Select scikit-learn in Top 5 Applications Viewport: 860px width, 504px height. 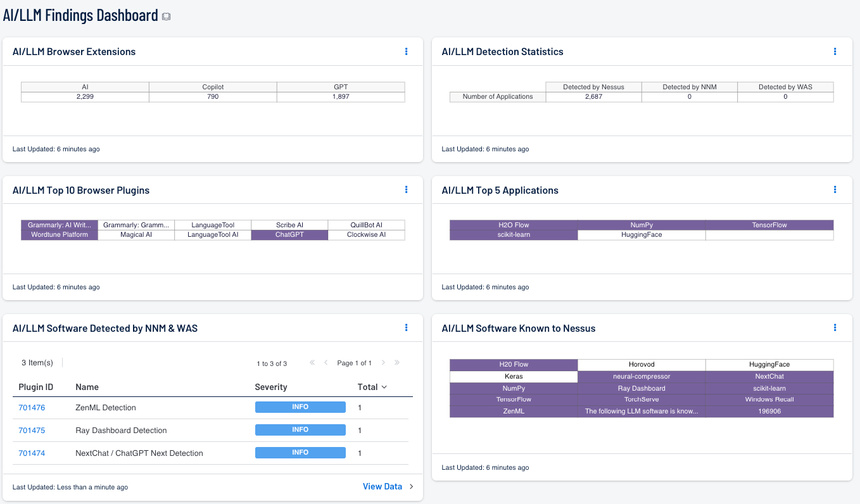[x=514, y=235]
